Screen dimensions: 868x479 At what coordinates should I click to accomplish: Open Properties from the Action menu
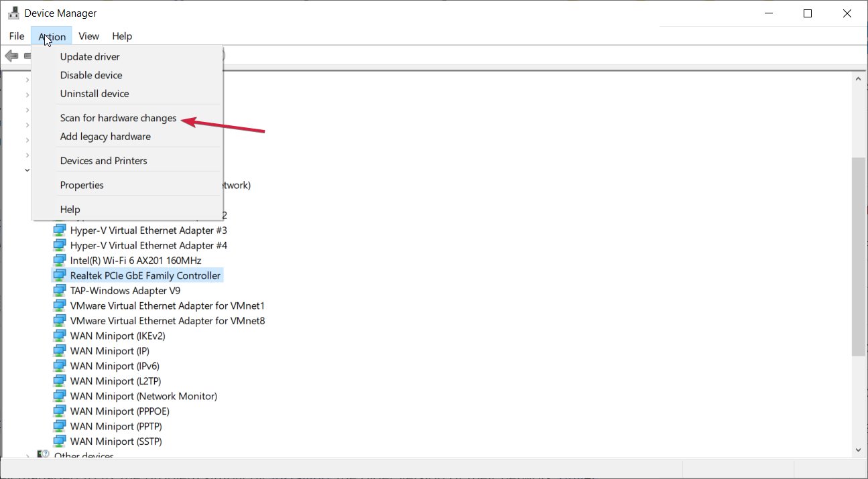(x=127, y=185)
